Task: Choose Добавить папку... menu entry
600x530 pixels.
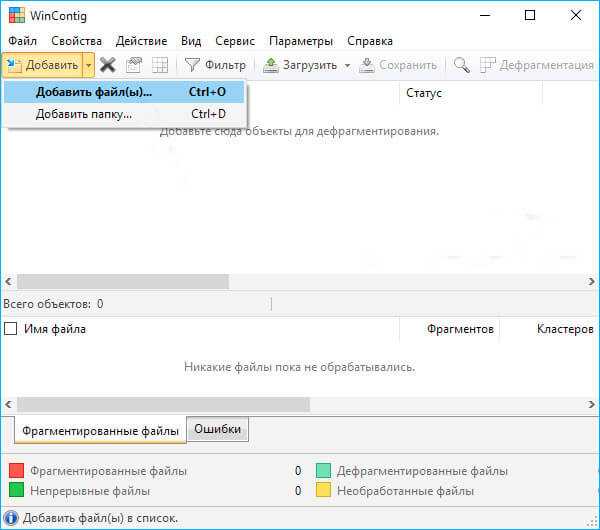Action: 124,114
